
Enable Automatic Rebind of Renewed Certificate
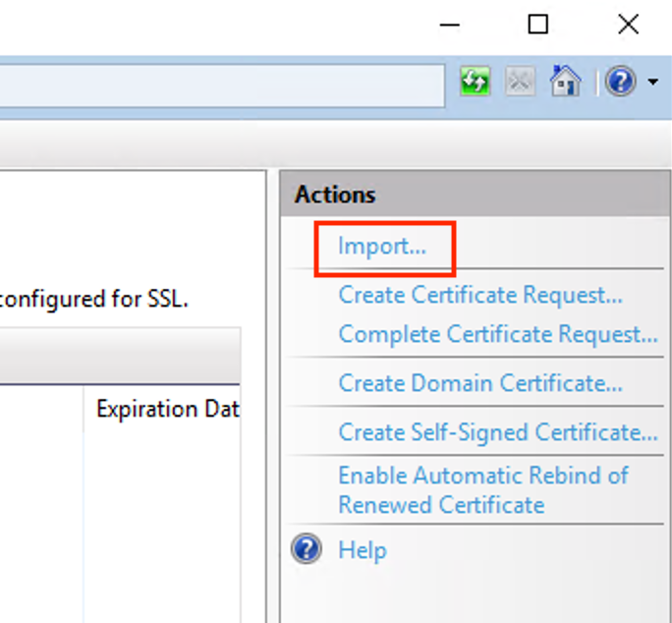pyautogui.click(x=483, y=489)
